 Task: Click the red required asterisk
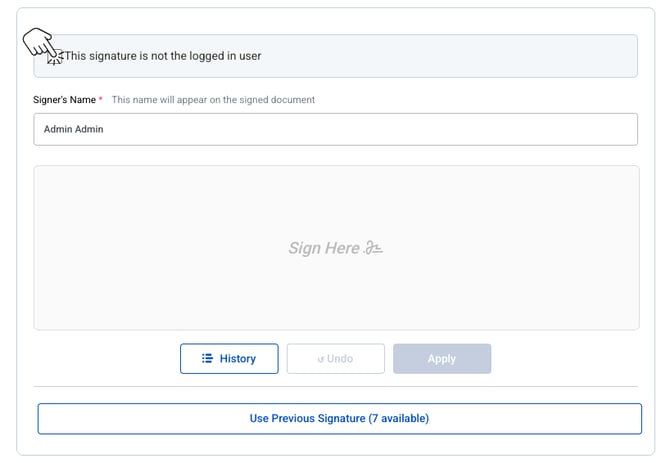click(x=100, y=100)
